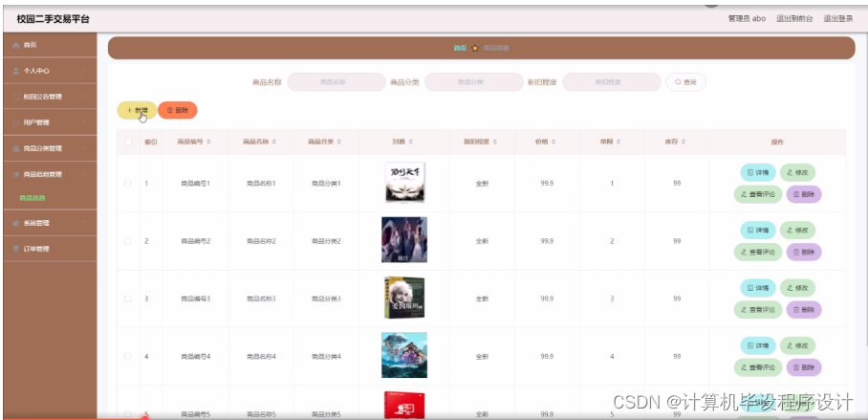Click the 用户管理 sidebar icon
Viewport: 868px width, 420px height.
[x=16, y=122]
